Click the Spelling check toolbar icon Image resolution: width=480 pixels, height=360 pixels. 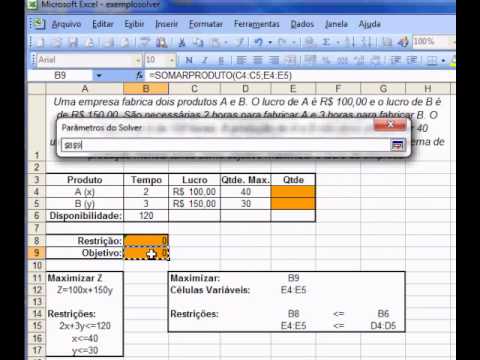(x=145, y=42)
